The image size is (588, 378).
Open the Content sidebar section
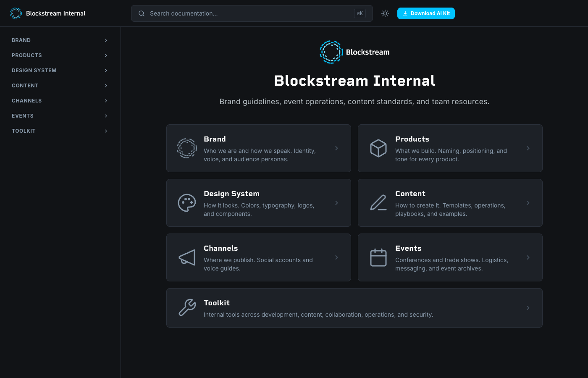[60, 86]
